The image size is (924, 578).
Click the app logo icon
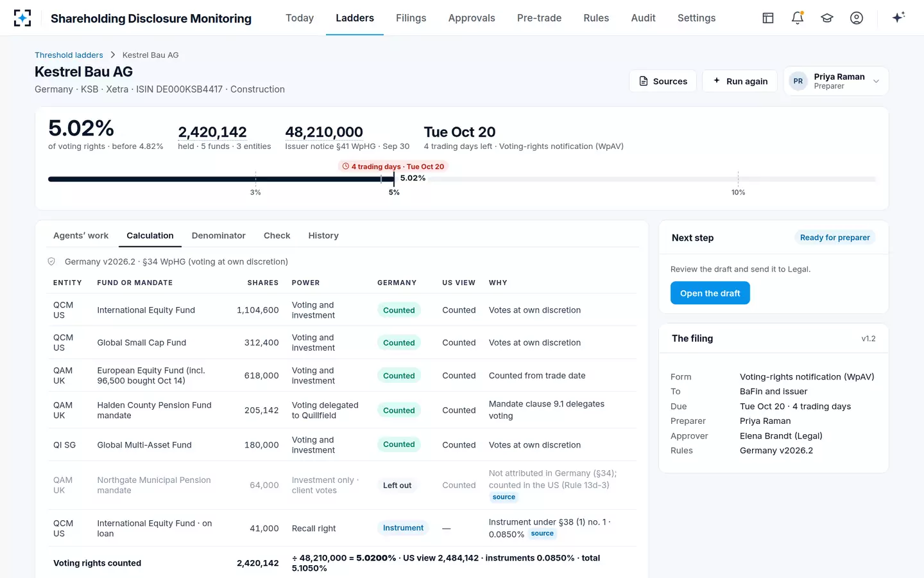(22, 18)
